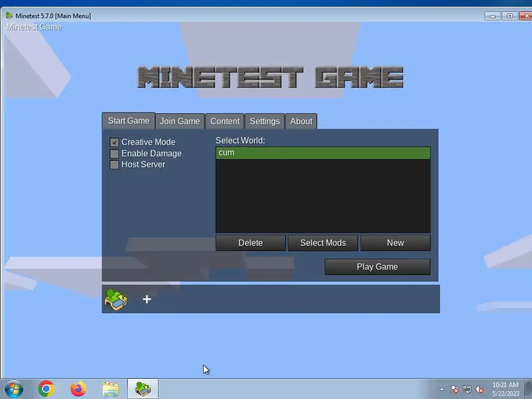The height and width of the screenshot is (399, 532).
Task: Open File Explorer from the taskbar
Action: pos(111,389)
